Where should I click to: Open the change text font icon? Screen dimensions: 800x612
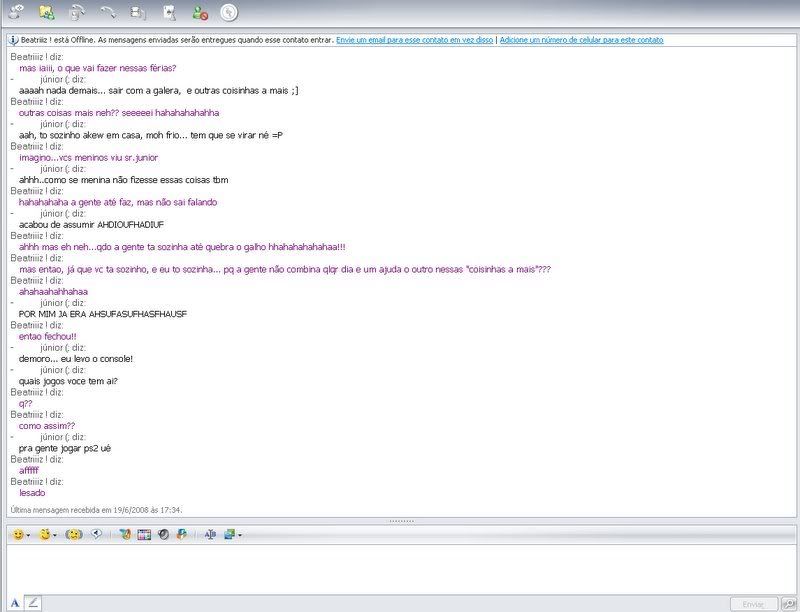tap(210, 535)
